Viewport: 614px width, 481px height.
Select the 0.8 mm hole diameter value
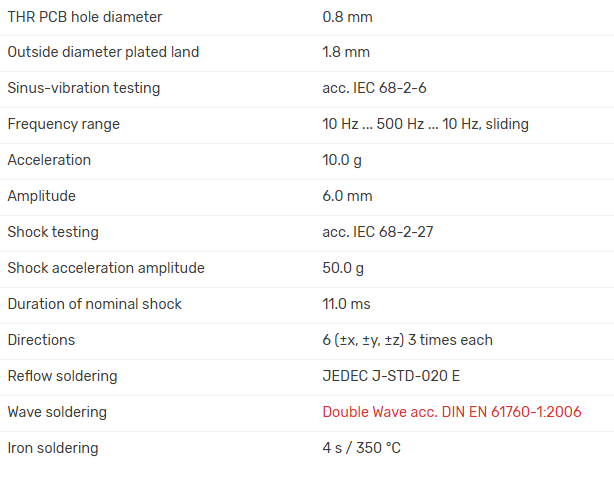[x=347, y=17]
